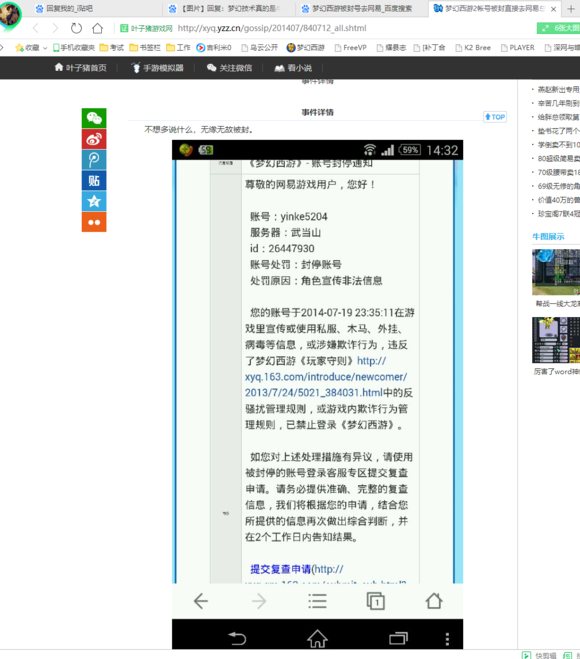The height and width of the screenshot is (659, 580).
Task: Click the 事件详情 section heading
Action: click(x=317, y=112)
